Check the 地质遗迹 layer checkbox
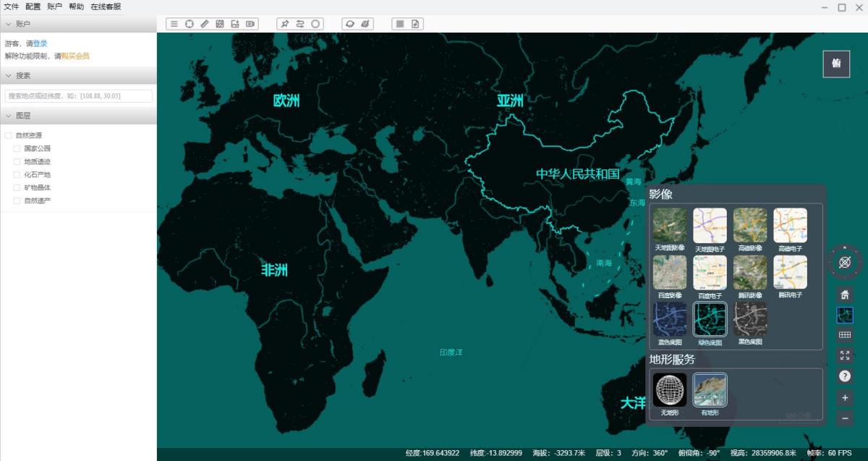This screenshot has width=868, height=461. 17,161
